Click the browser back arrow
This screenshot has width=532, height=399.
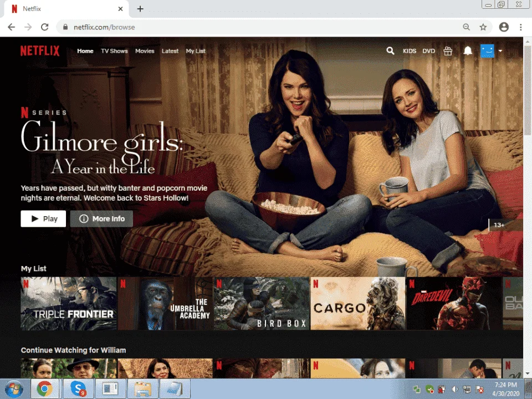[x=12, y=27]
